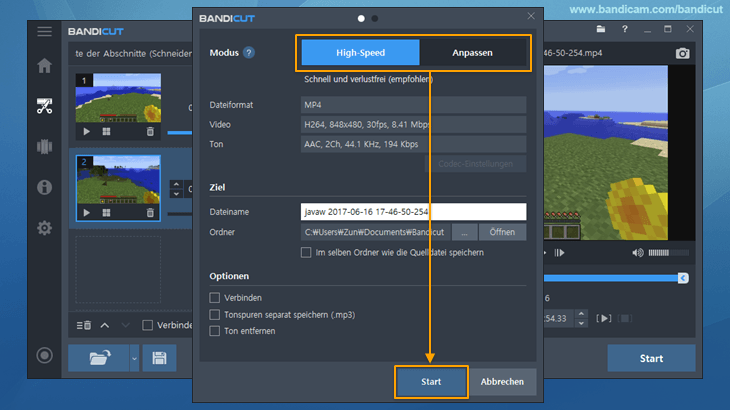Viewport: 730px width, 410px height.
Task: Decrease the end time with down stepper
Action: [x=581, y=323]
